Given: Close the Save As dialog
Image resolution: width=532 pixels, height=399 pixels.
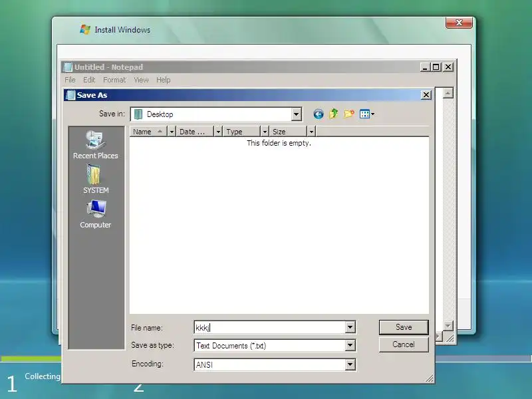Looking at the screenshot, I should click(426, 95).
